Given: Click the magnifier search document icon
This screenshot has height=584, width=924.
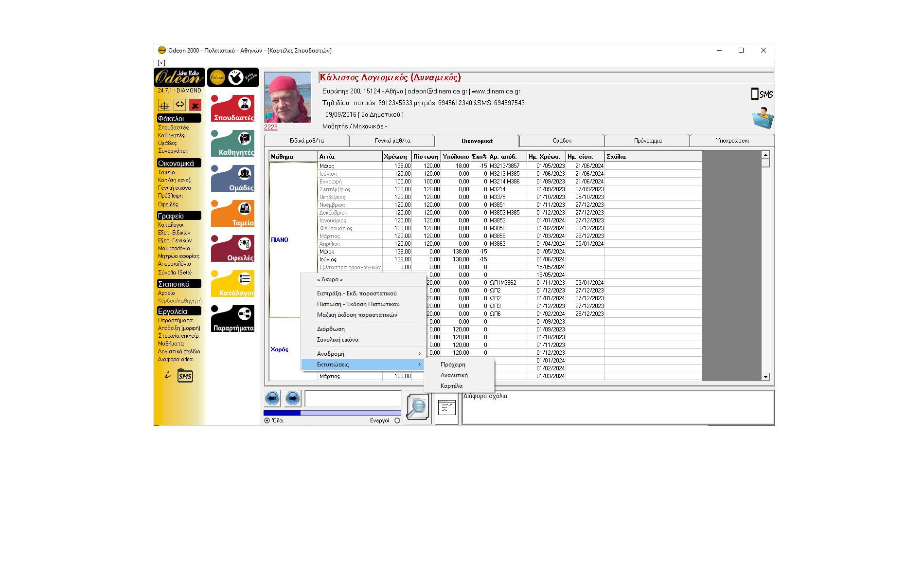Looking at the screenshot, I should click(x=418, y=407).
